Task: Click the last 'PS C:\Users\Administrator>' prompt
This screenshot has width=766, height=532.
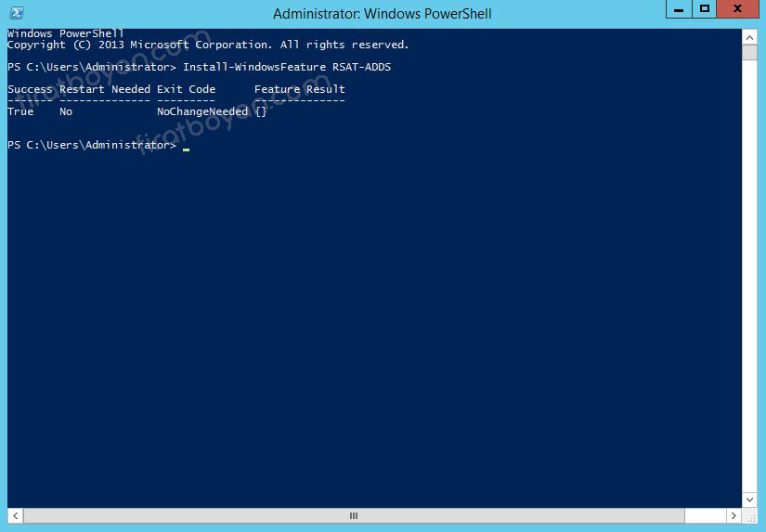Action: (x=92, y=145)
